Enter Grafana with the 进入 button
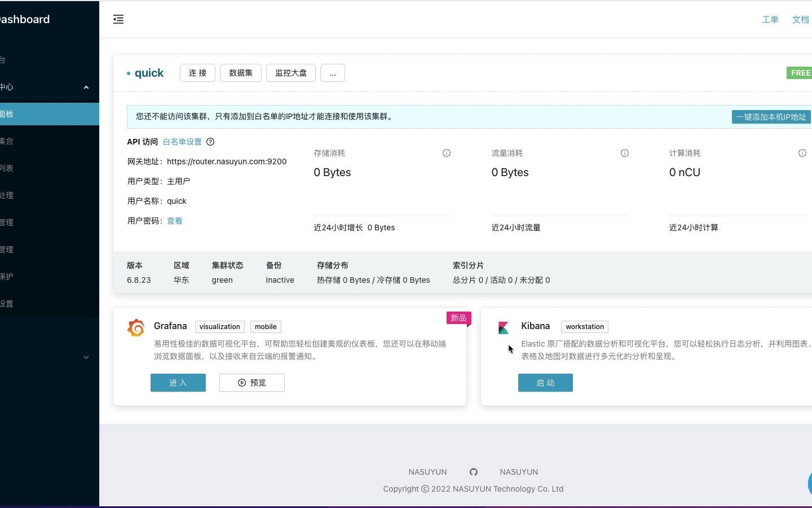 tap(178, 383)
